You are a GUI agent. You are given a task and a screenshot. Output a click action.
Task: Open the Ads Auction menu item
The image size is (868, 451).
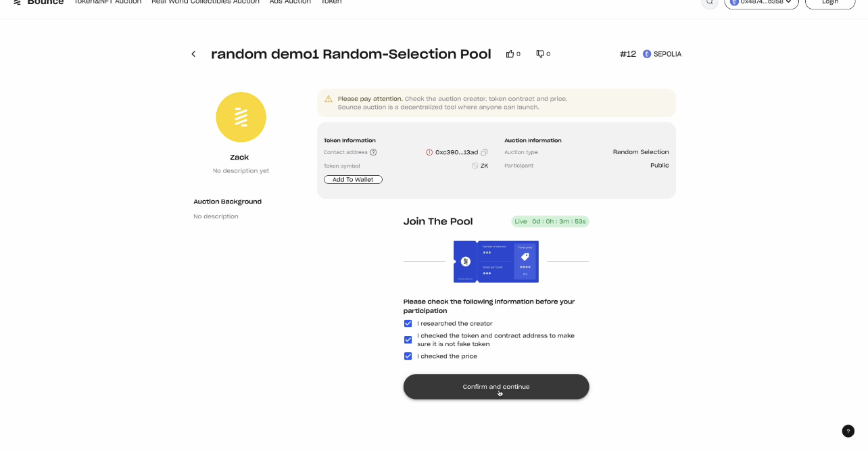[x=290, y=2]
